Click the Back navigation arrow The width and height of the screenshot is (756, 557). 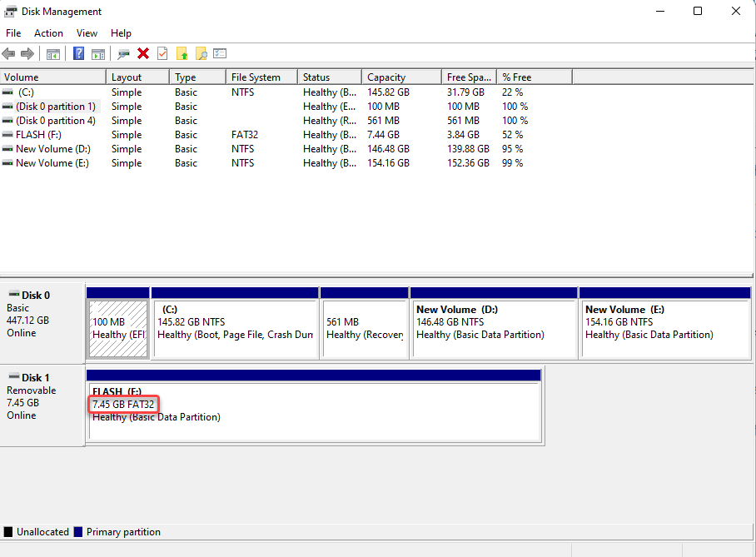click(x=8, y=53)
